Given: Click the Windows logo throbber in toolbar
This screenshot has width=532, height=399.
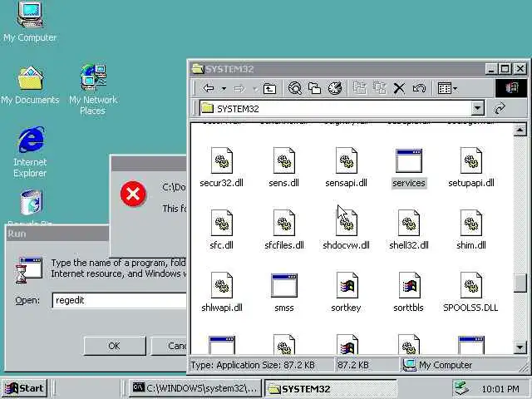Looking at the screenshot, I should 511,89.
